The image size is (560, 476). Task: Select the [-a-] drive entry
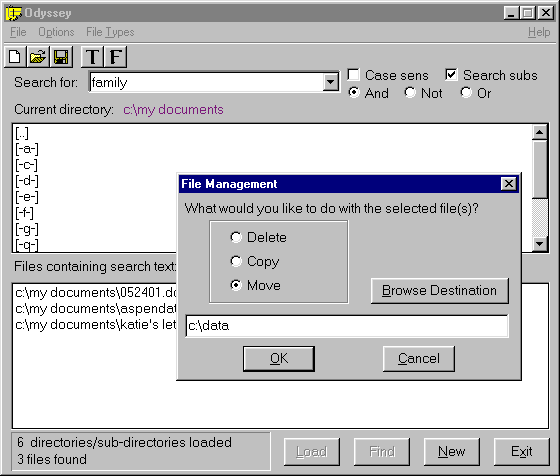tap(27, 149)
